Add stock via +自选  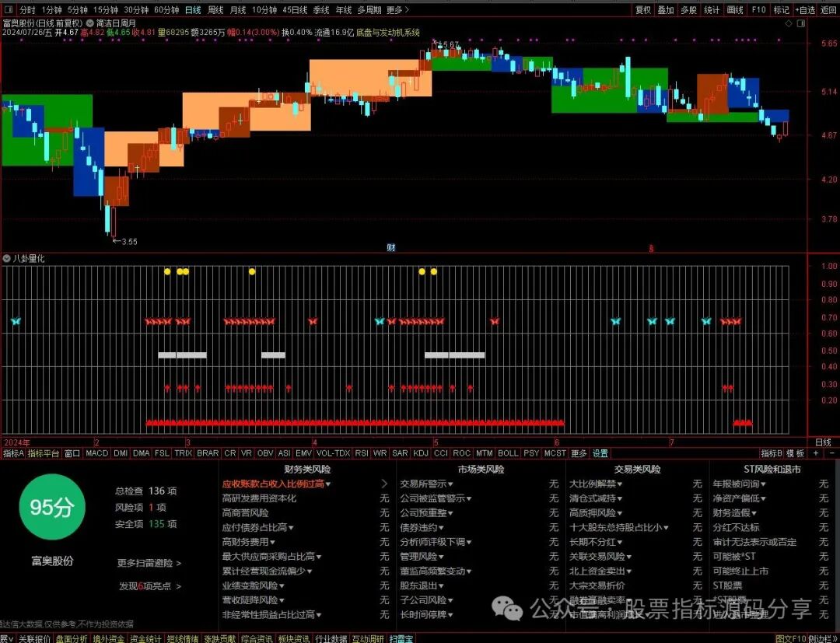(x=805, y=10)
